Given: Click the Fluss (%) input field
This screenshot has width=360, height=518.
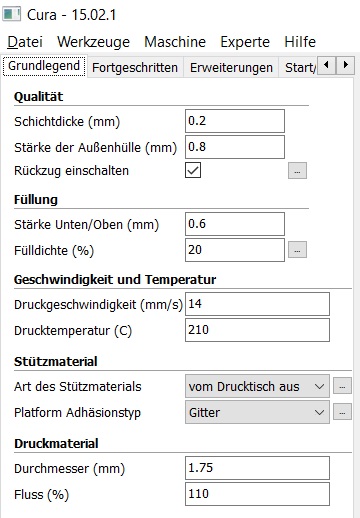Looking at the screenshot, I should 257,494.
